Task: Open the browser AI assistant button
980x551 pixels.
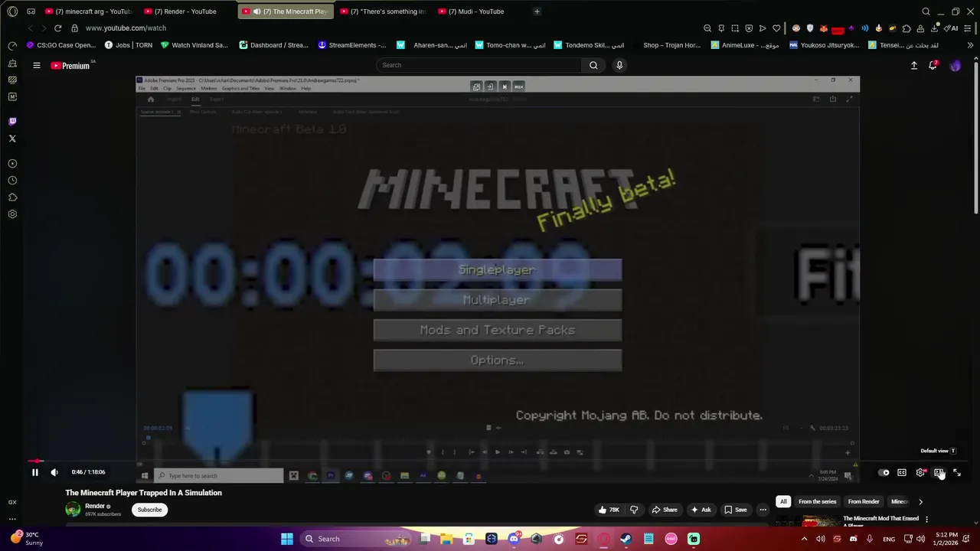Action: tap(951, 28)
